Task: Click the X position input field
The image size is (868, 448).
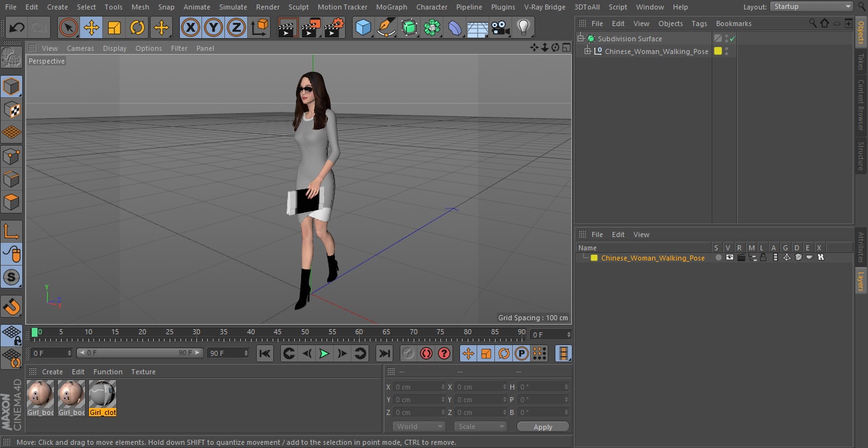Action: click(x=419, y=387)
